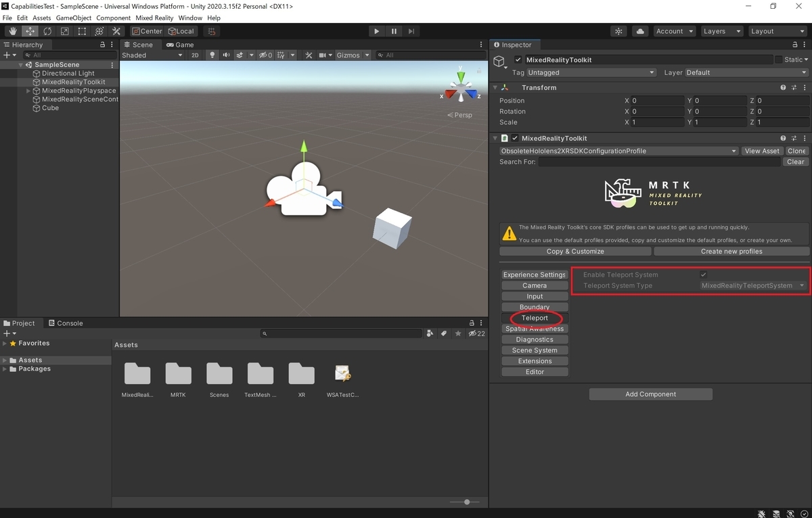Expand MixedRealityPlayspace in Hierarchy

28,91
